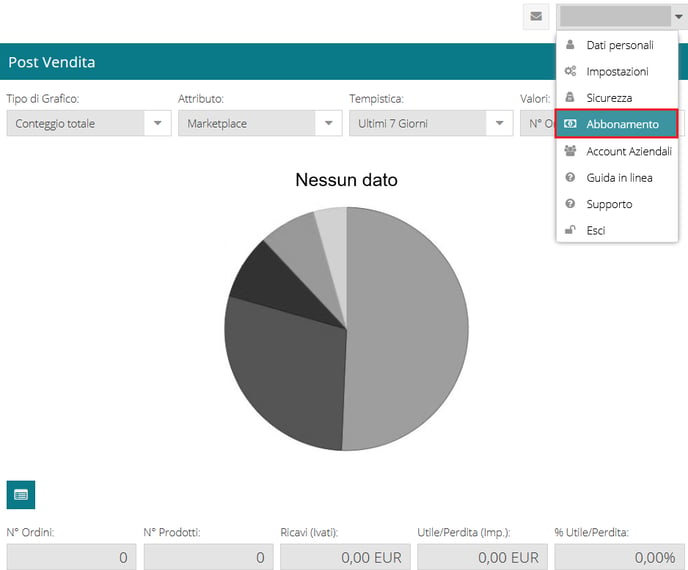Click the % Utile/Perdita value field
Image resolution: width=688 pixels, height=570 pixels.
[x=619, y=557]
